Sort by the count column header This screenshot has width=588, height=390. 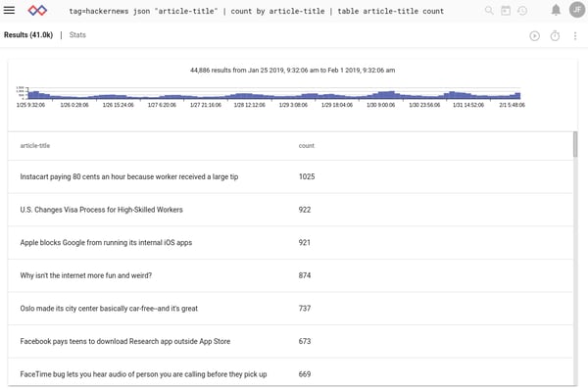(307, 145)
